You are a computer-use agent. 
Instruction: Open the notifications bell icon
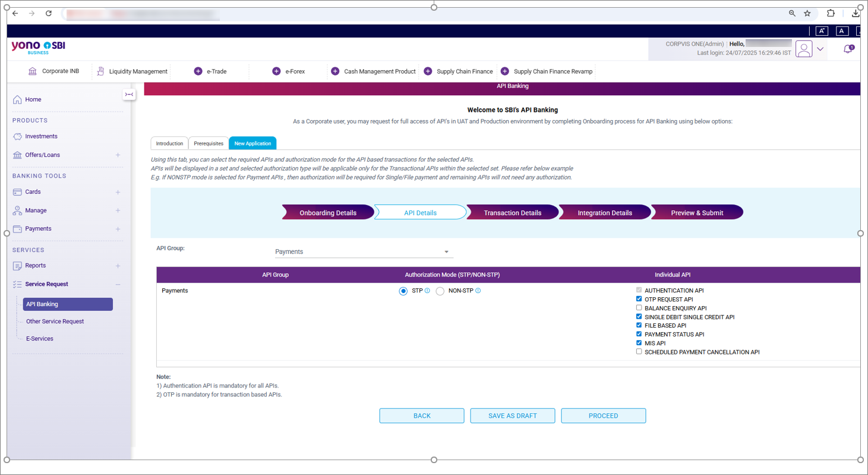(x=848, y=49)
